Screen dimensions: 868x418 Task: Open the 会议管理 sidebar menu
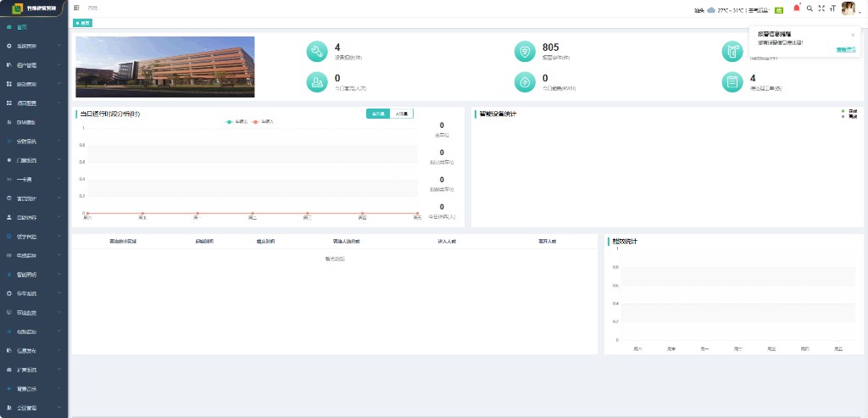point(34,408)
